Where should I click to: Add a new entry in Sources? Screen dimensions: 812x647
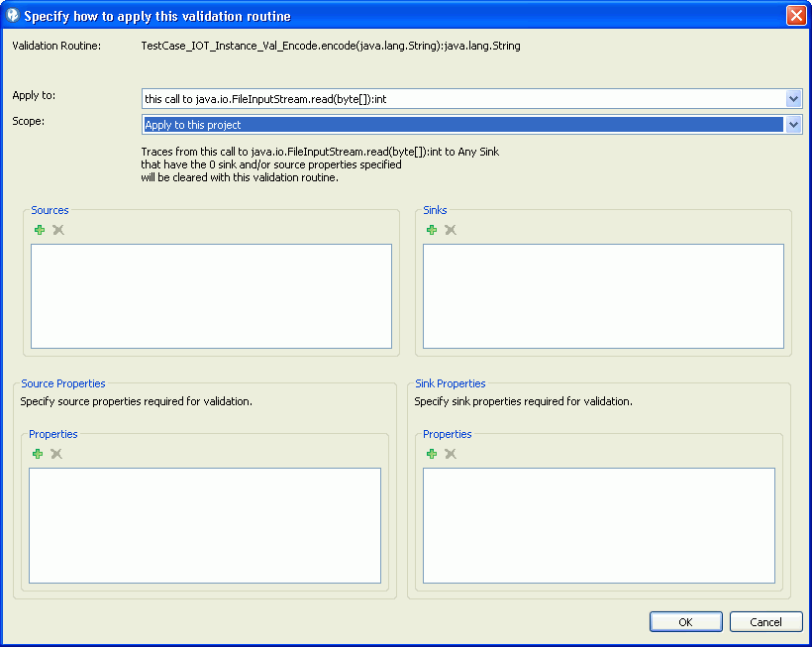[x=40, y=230]
